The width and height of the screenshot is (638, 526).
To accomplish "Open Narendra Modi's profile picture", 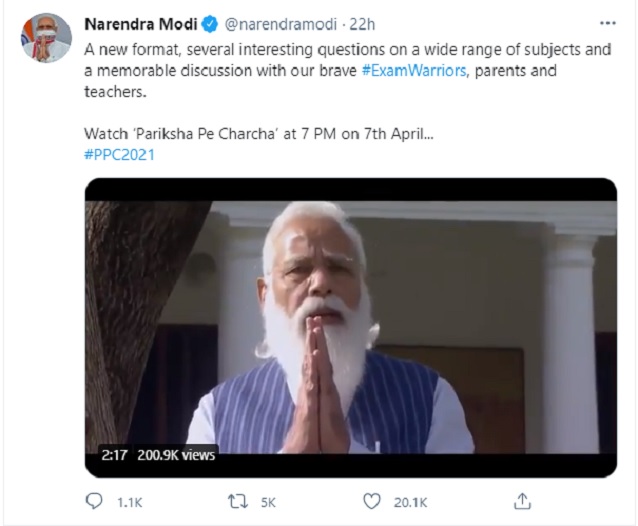I will click(46, 38).
